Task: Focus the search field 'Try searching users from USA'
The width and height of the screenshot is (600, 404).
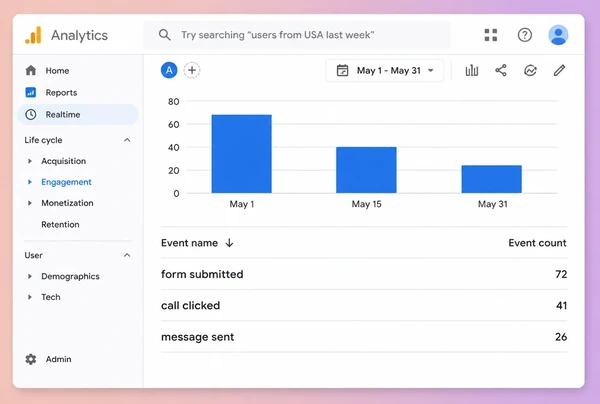Action: click(297, 35)
